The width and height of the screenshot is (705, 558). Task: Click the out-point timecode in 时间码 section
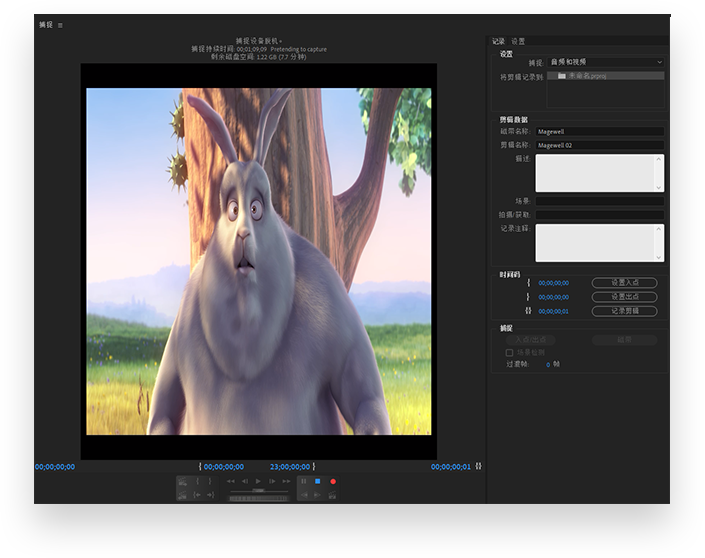point(553,297)
